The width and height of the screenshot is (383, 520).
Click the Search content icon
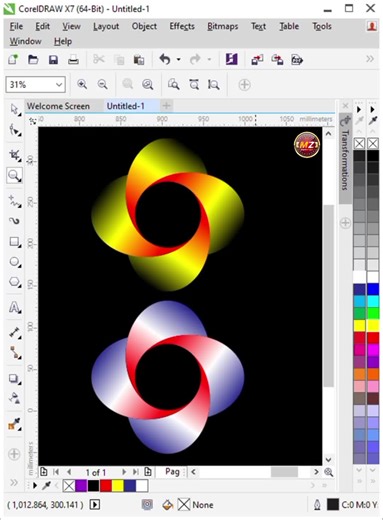[x=232, y=60]
